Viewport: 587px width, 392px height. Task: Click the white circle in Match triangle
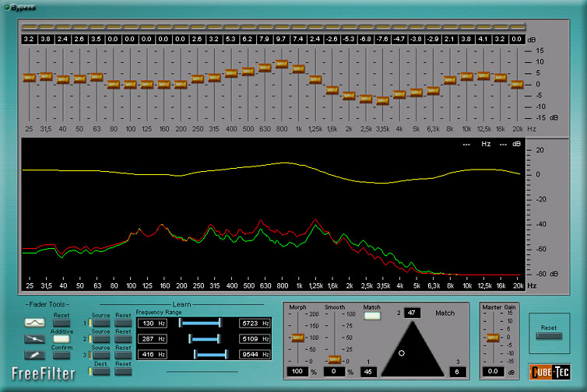402,353
